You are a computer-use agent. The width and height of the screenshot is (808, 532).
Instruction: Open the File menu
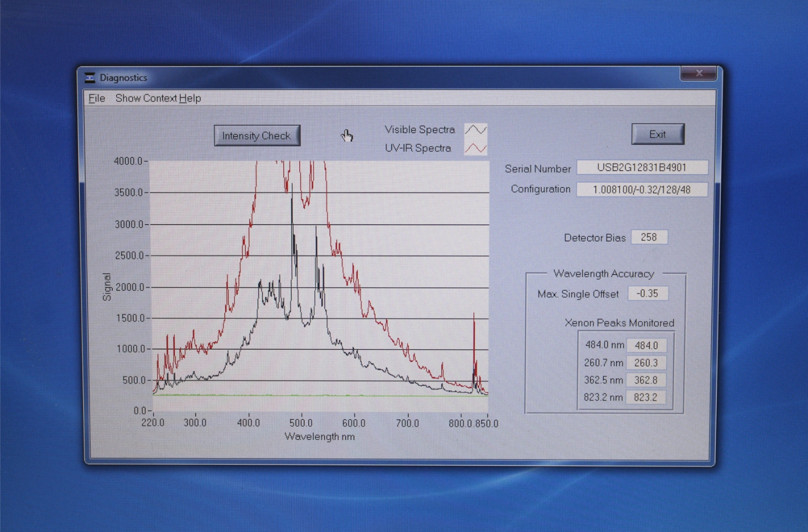click(96, 98)
